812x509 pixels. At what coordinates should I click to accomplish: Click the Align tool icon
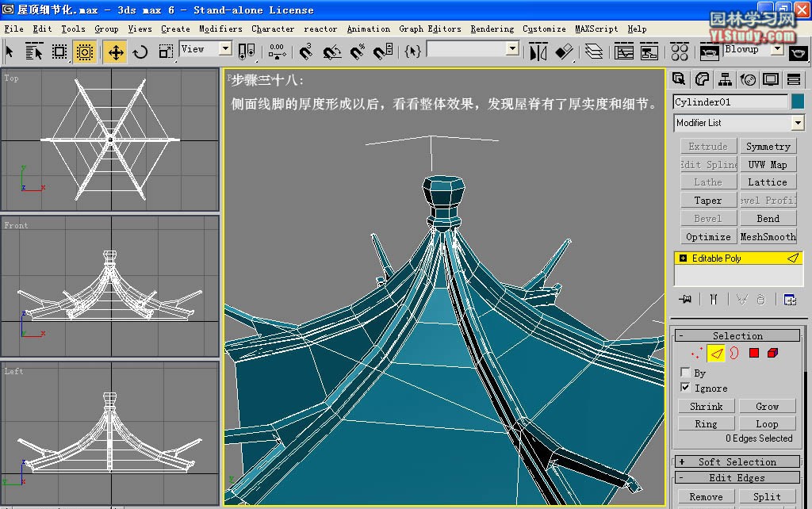pyautogui.click(x=564, y=52)
